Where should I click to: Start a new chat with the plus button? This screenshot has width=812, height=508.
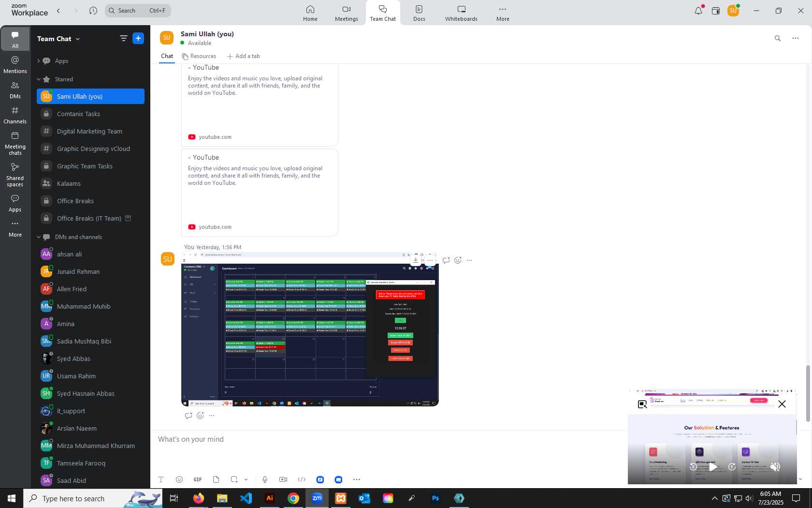click(x=138, y=38)
